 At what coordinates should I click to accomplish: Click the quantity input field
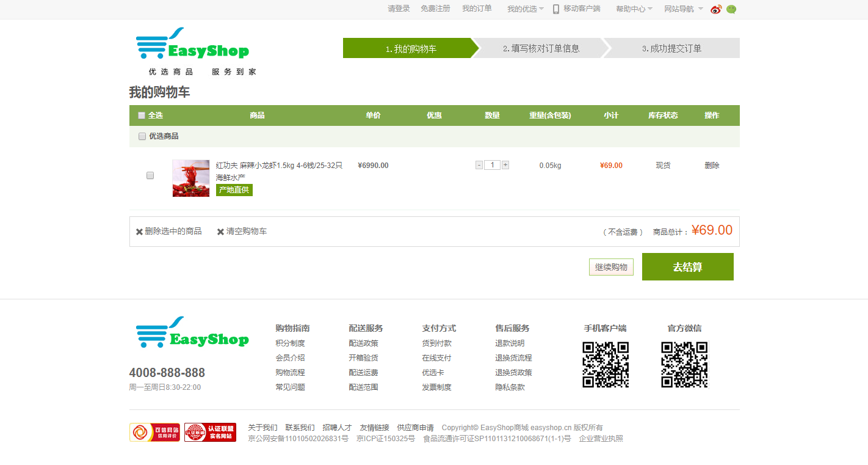coord(492,165)
